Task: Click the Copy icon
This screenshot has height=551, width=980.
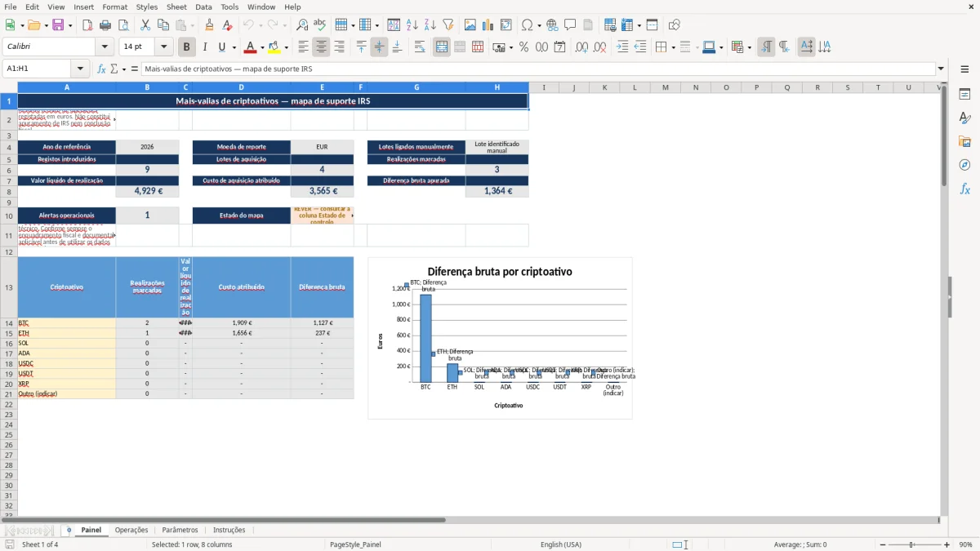Action: [x=163, y=25]
